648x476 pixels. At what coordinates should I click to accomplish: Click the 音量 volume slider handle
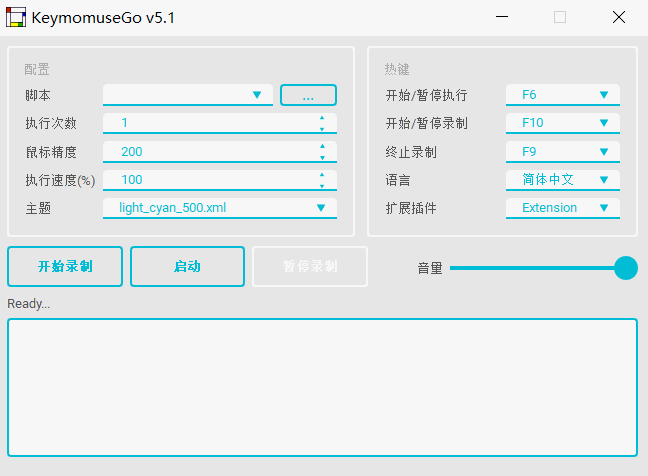tap(626, 268)
